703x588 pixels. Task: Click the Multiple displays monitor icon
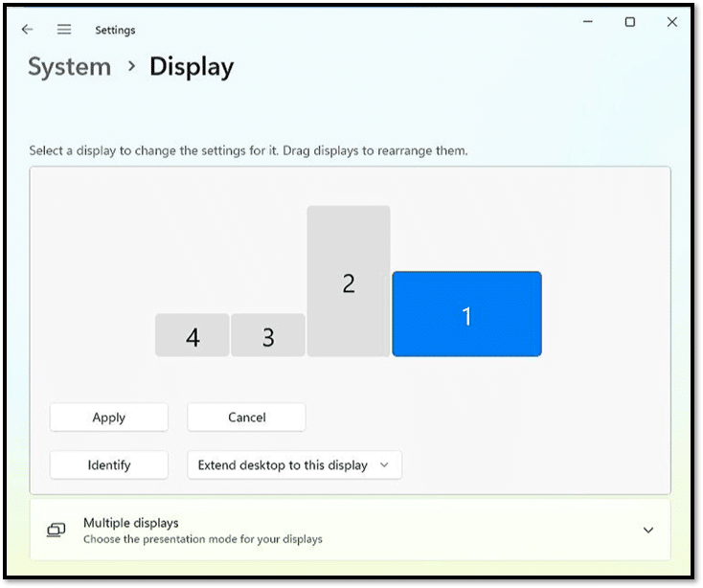click(x=57, y=531)
